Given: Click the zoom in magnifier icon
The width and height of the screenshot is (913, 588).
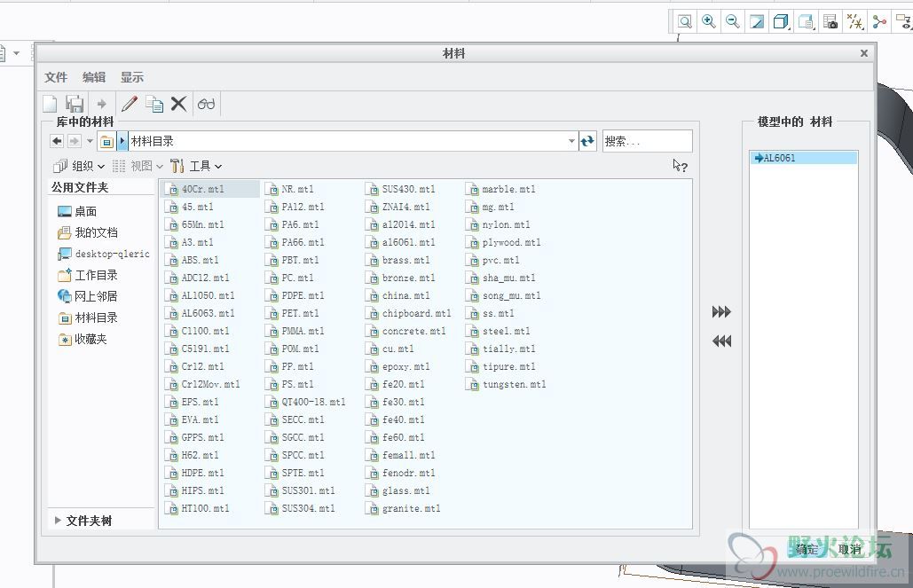Looking at the screenshot, I should click(x=708, y=21).
